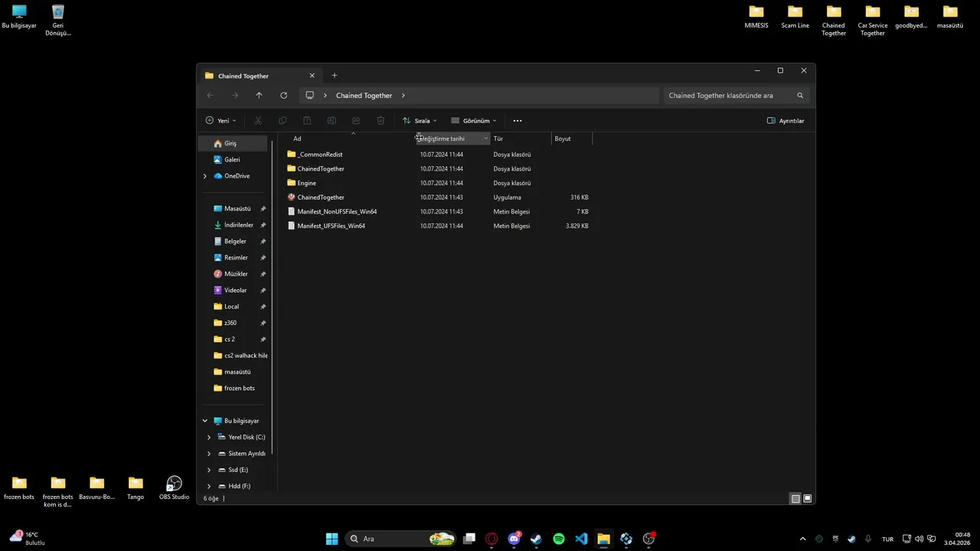Open Opera browser from taskbar
Image resolution: width=980 pixels, height=551 pixels.
492,539
